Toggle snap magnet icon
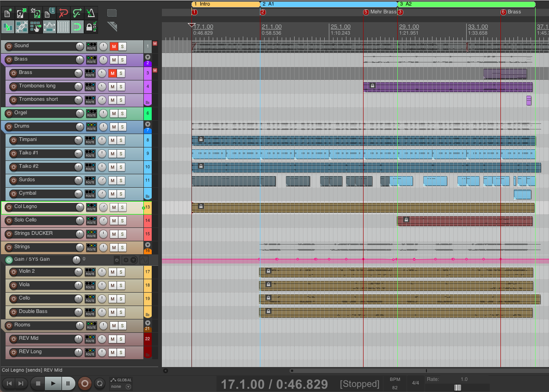549x392 pixels. pos(77,27)
